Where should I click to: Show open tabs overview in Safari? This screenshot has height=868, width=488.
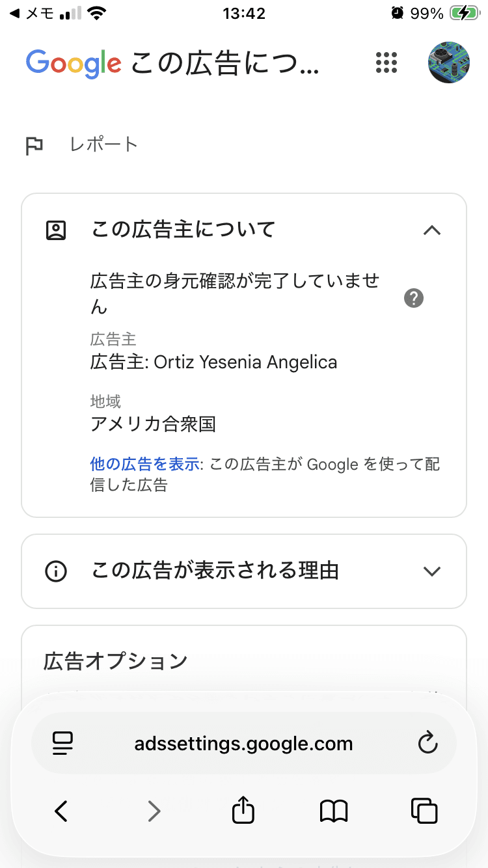pos(424,811)
